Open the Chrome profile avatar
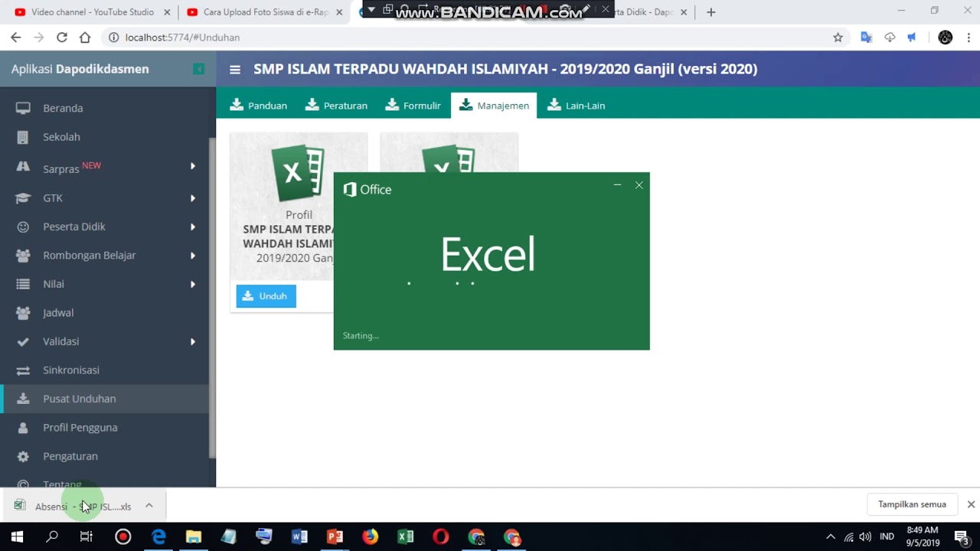Screen dimensions: 980x551 pyautogui.click(x=946, y=37)
